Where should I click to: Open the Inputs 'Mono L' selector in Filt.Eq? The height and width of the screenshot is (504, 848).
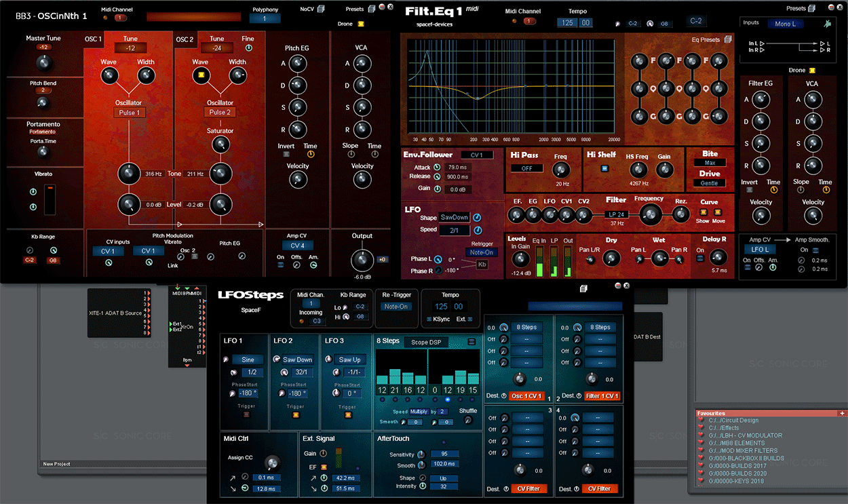point(786,24)
